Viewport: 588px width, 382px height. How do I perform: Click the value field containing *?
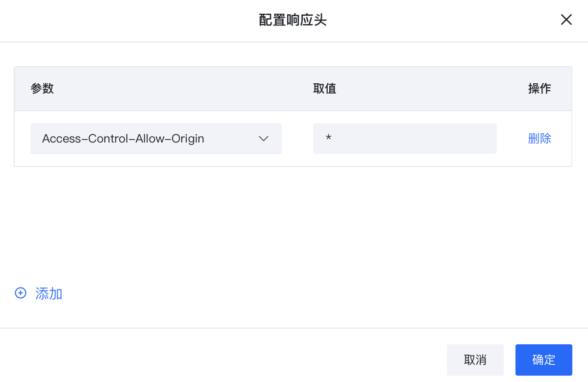(x=405, y=139)
